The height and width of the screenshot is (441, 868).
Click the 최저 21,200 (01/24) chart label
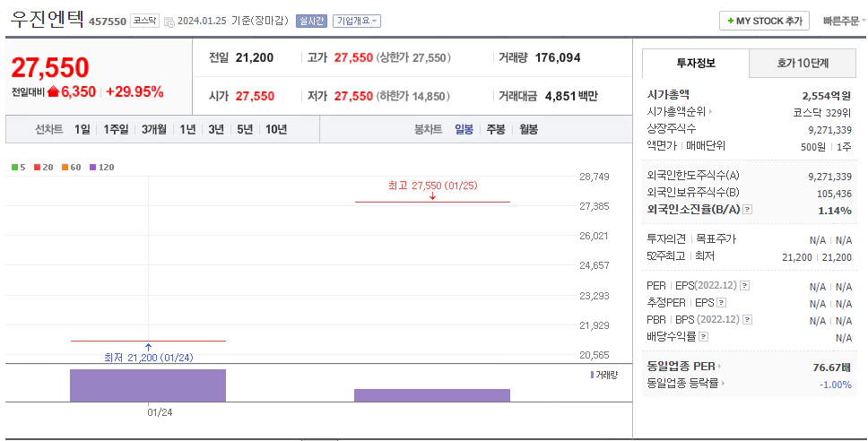click(x=148, y=358)
